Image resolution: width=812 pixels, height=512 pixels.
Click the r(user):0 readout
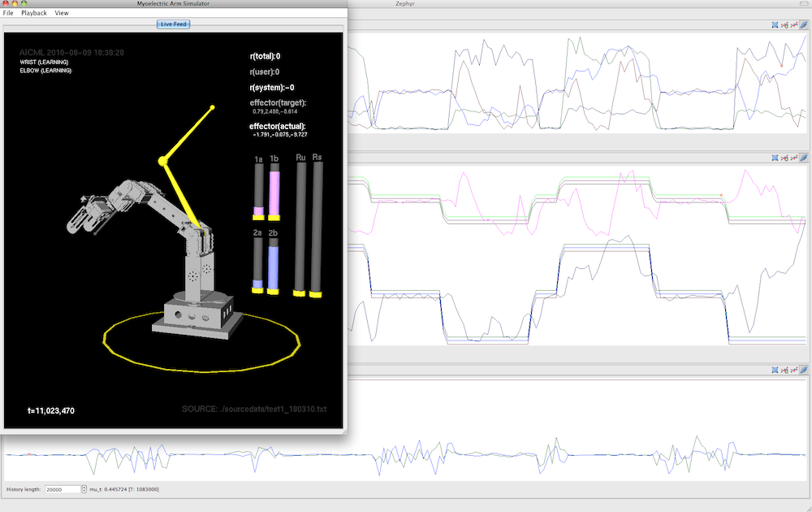point(264,72)
